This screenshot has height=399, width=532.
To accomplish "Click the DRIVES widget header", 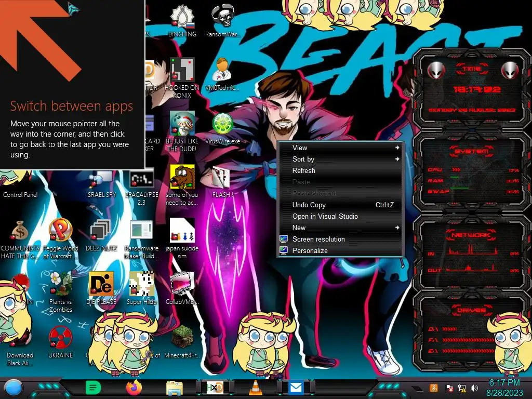I will [471, 310].
